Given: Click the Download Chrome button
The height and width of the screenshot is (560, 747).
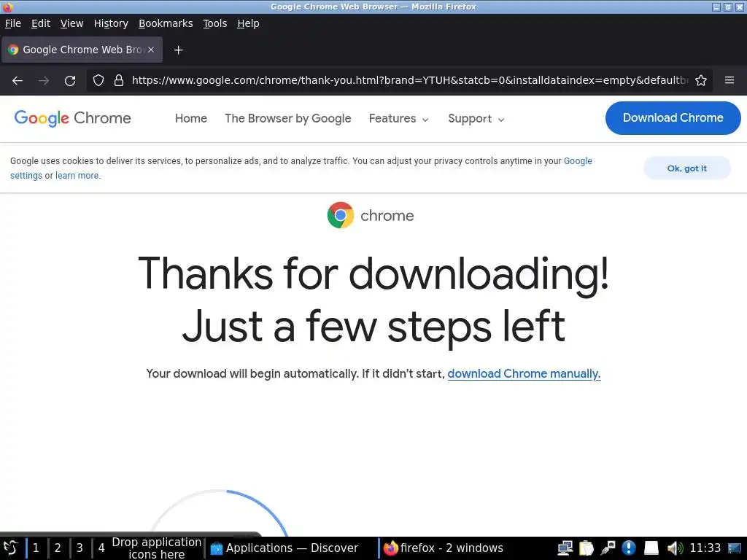Looking at the screenshot, I should click(673, 117).
